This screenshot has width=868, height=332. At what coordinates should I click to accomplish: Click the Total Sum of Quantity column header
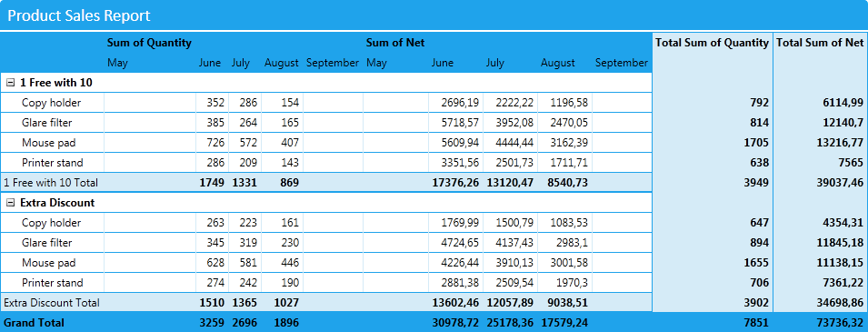click(713, 43)
